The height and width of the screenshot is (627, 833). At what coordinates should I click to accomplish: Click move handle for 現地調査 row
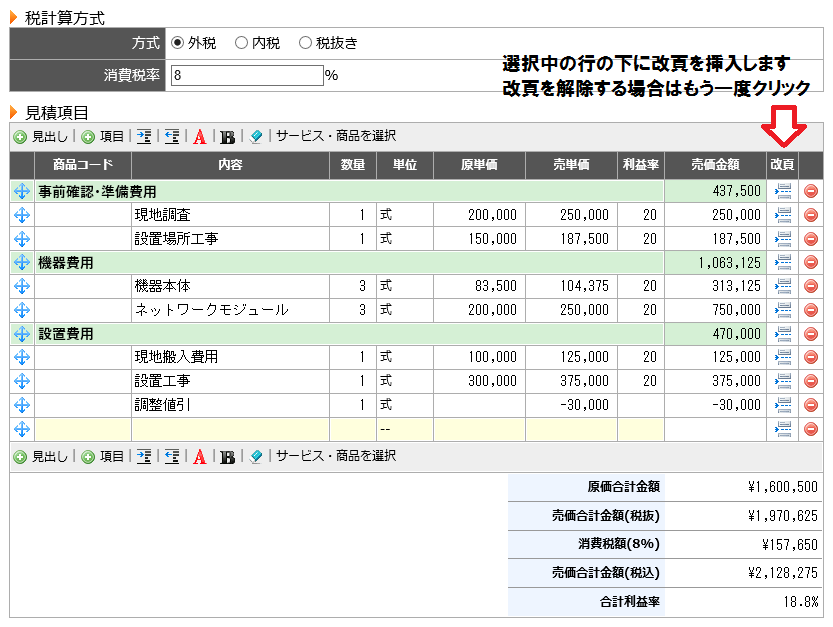[22, 215]
